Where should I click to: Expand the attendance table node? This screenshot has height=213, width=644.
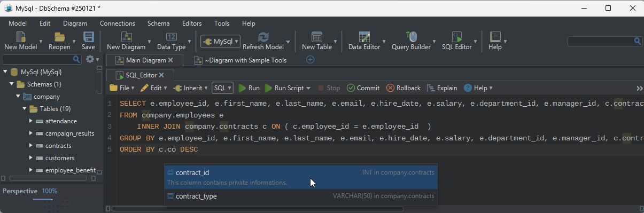30,121
